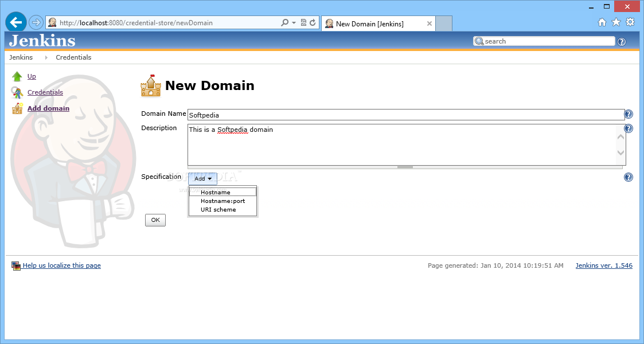Choose Hostname from Add menu

[x=223, y=192]
